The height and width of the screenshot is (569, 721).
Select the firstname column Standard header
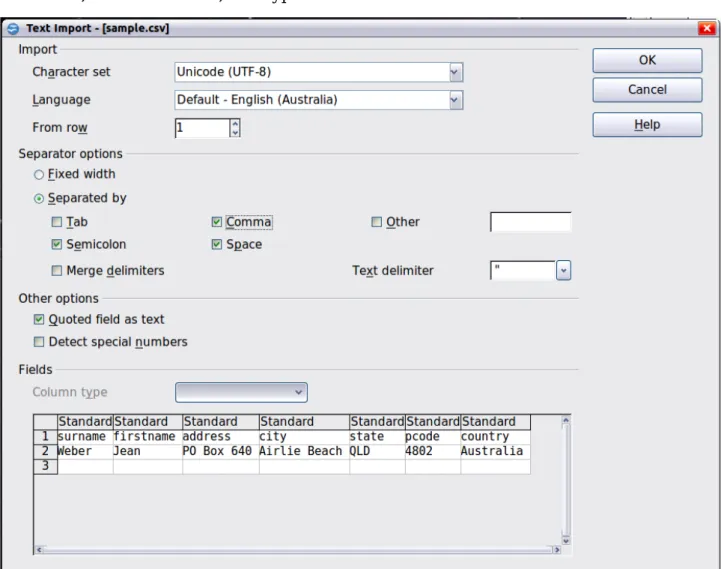click(148, 422)
